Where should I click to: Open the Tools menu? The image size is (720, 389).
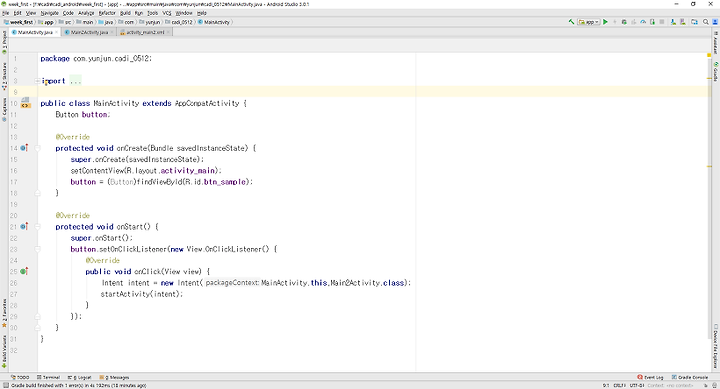tap(152, 13)
